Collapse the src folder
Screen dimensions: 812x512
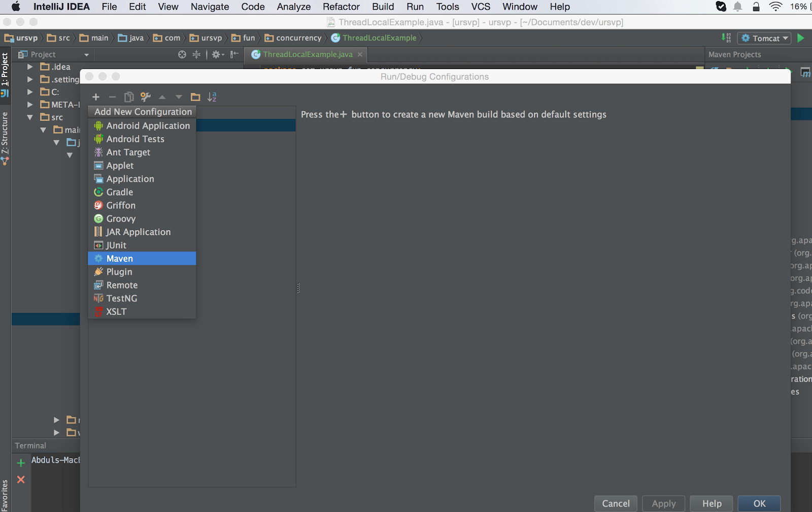(30, 117)
